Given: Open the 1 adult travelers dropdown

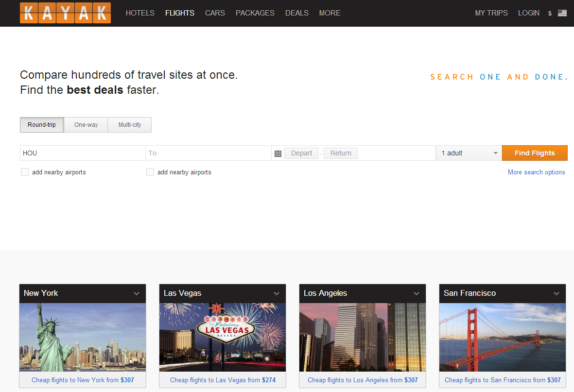Looking at the screenshot, I should (469, 153).
